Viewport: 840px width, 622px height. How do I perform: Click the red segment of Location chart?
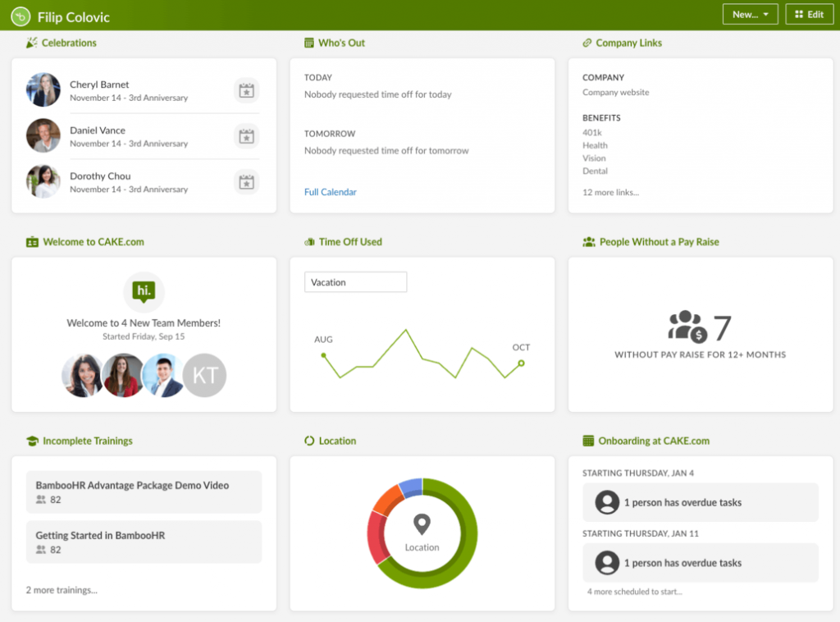[x=378, y=537]
